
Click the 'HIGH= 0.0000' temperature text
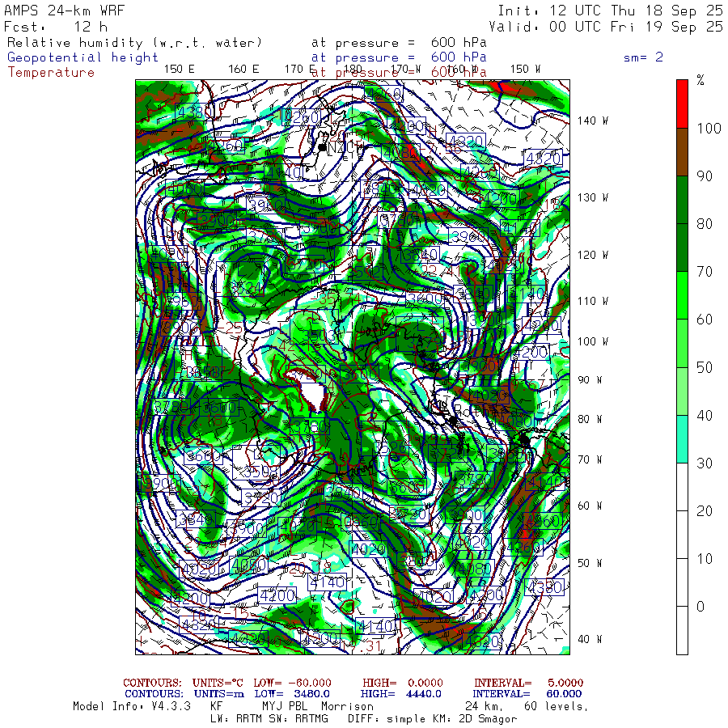(x=403, y=683)
